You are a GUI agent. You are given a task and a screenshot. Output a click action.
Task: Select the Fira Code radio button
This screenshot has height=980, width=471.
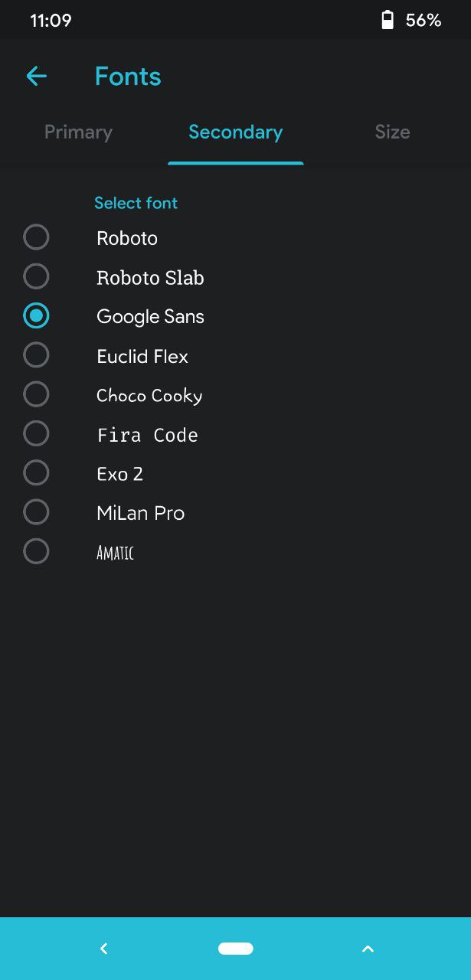tap(36, 433)
